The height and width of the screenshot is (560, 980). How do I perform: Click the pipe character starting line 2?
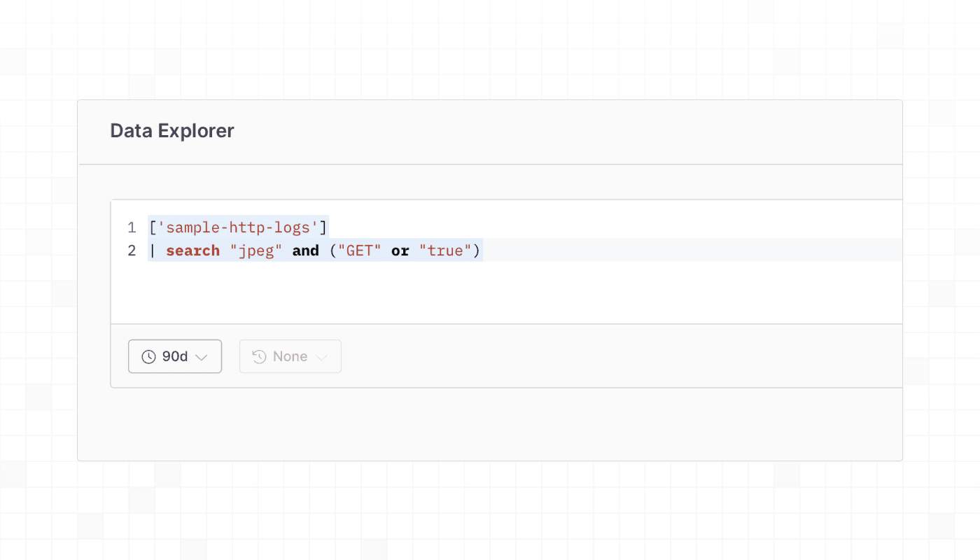click(153, 251)
